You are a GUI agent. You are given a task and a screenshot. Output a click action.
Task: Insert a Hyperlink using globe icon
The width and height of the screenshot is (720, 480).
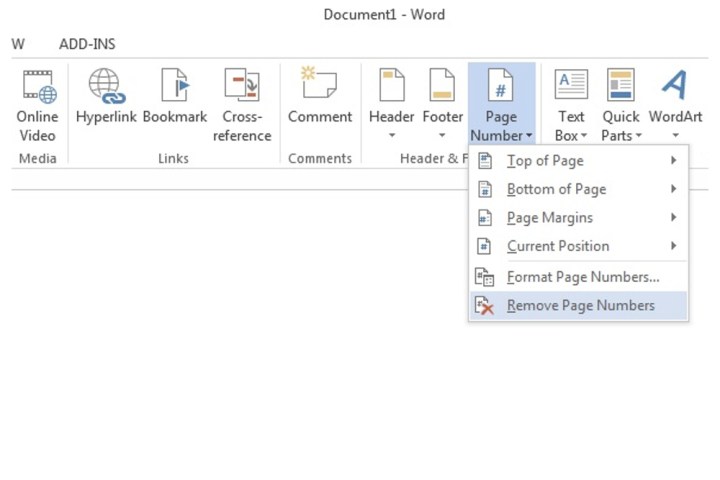[107, 86]
